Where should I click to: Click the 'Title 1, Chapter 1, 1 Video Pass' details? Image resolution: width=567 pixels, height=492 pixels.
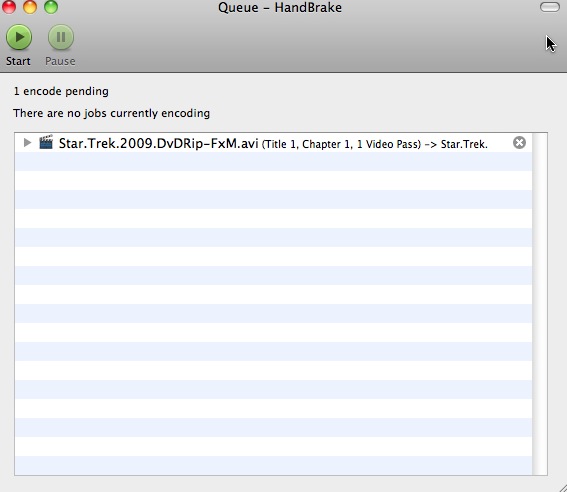click(x=341, y=145)
